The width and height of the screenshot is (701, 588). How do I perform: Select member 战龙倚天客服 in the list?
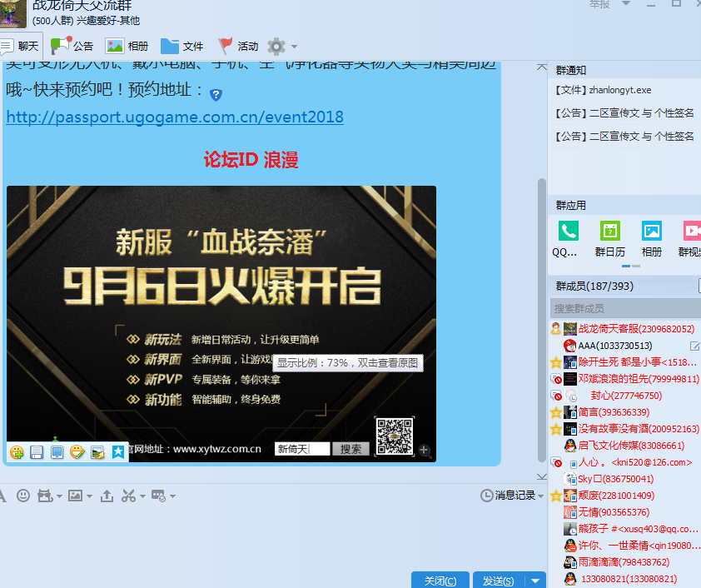tap(636, 329)
